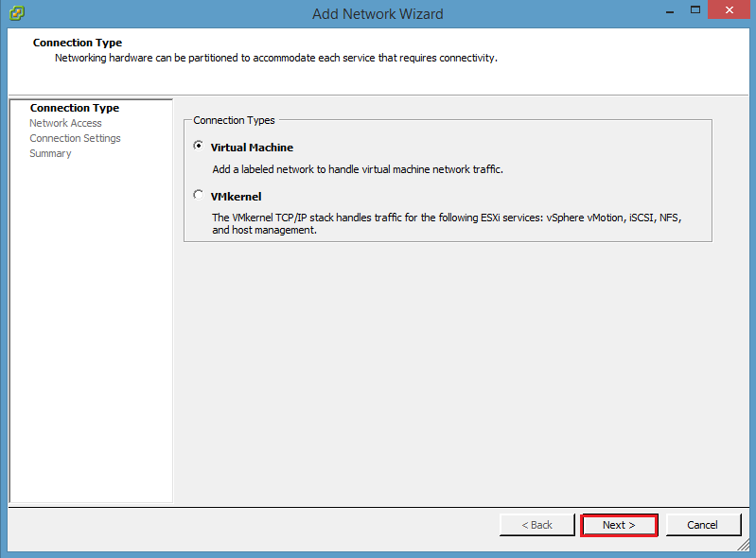The height and width of the screenshot is (558, 756).
Task: Select the Virtual Machine radio button
Action: (x=198, y=146)
